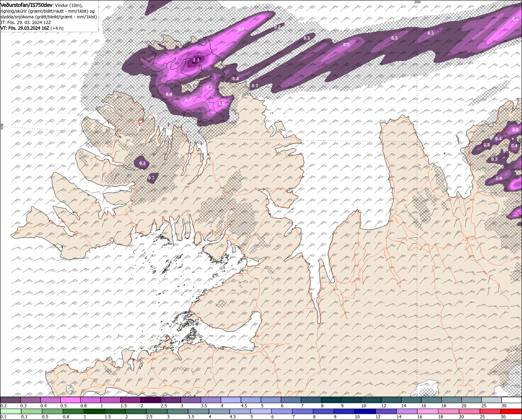Viewport: 522px width, 420px height.
Task: Pick lower legend light blue swatch at 5
Action: [261, 411]
